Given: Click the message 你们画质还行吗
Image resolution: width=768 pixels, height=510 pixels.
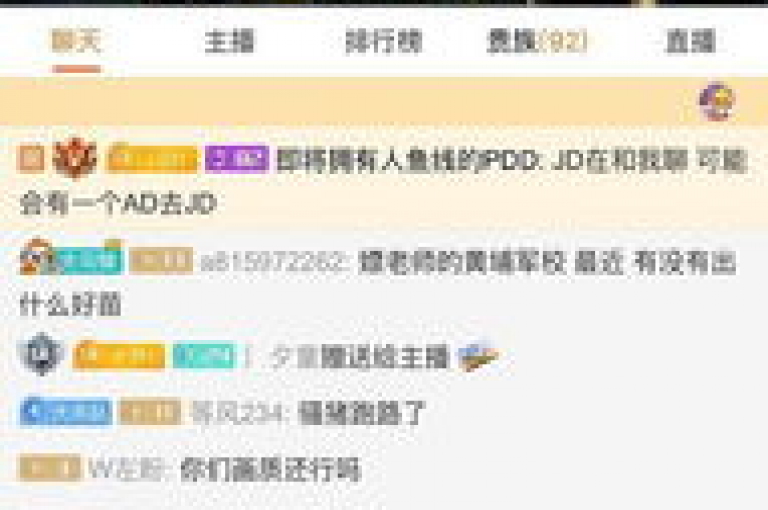Looking at the screenshot, I should point(271,469).
